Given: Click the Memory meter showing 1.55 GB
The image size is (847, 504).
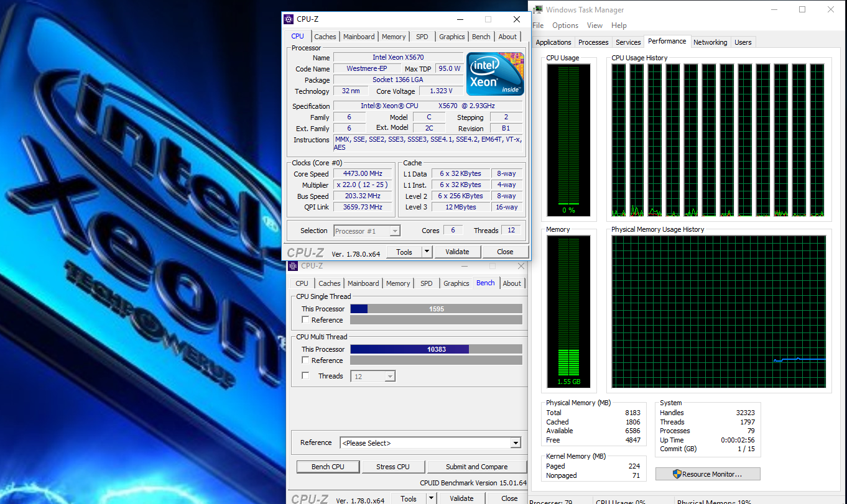Looking at the screenshot, I should [568, 311].
